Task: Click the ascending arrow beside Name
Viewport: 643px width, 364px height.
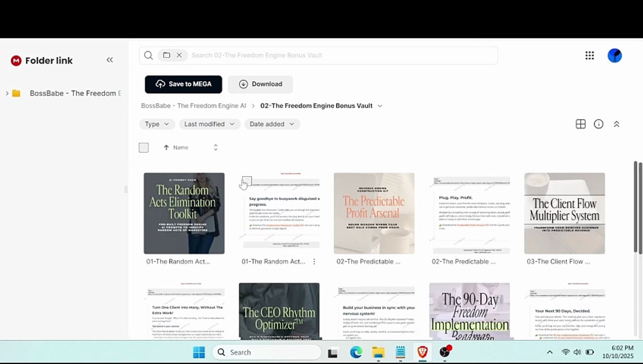Action: [x=166, y=148]
